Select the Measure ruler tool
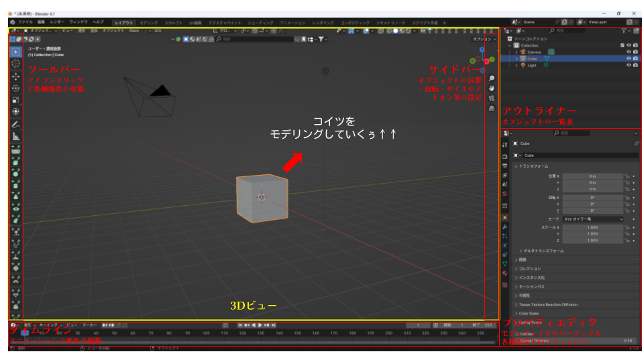The image size is (644, 362). (x=16, y=136)
